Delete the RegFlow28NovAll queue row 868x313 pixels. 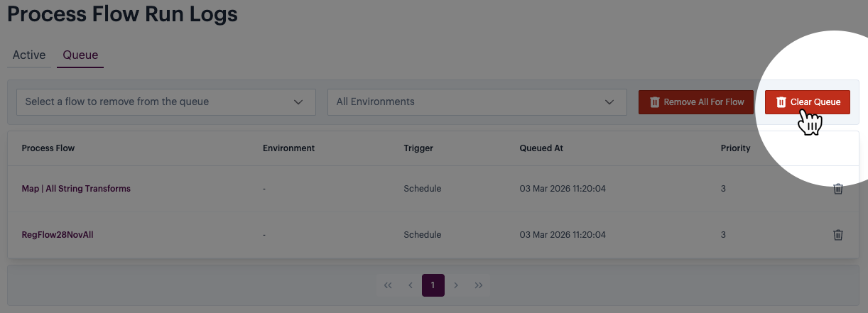pos(838,235)
